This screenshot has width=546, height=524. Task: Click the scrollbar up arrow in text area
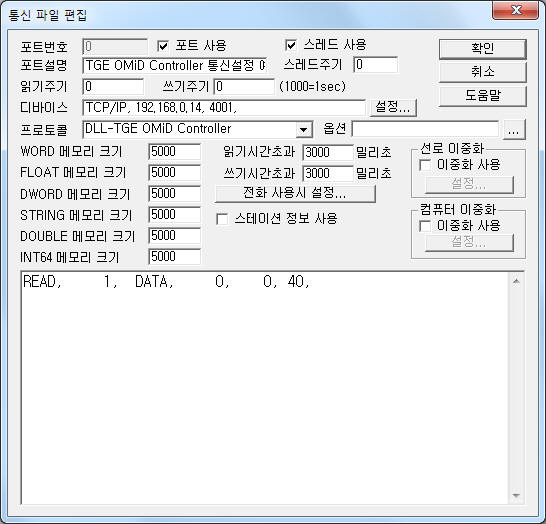click(x=516, y=281)
